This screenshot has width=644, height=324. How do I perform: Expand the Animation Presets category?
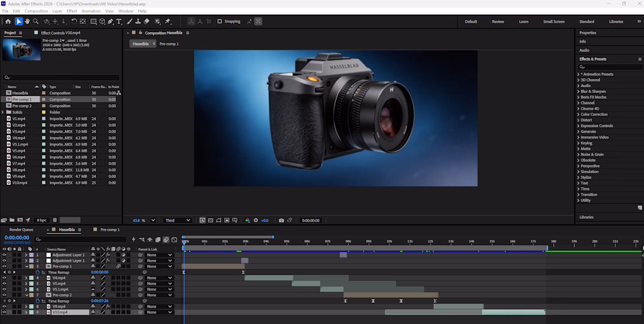pyautogui.click(x=578, y=74)
